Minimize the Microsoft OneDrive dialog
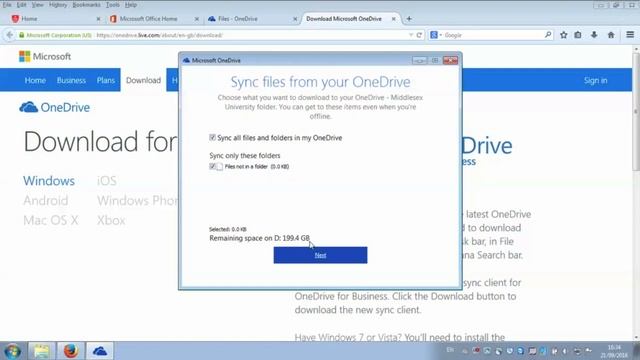This screenshot has height=360, width=640. [x=419, y=60]
